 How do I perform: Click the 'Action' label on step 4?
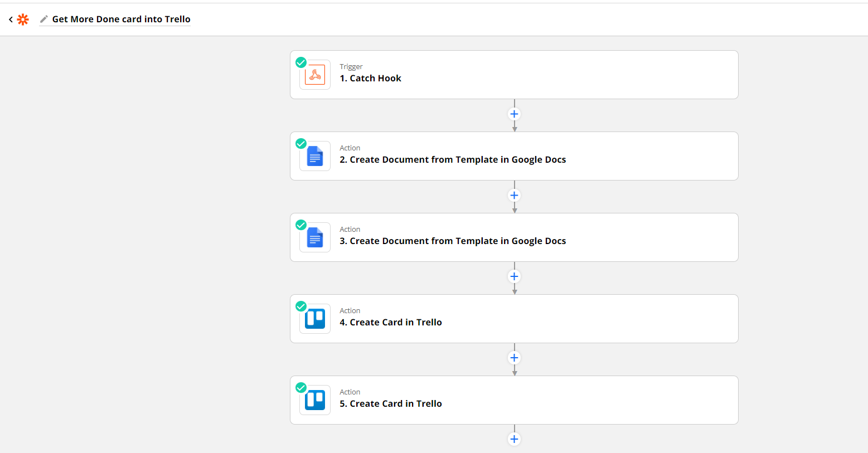tap(350, 311)
